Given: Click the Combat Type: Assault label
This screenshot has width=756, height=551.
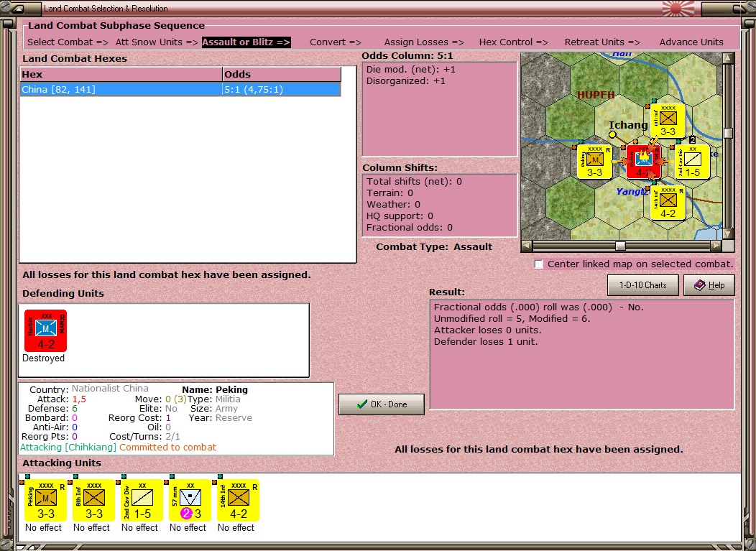Looking at the screenshot, I should pos(434,247).
